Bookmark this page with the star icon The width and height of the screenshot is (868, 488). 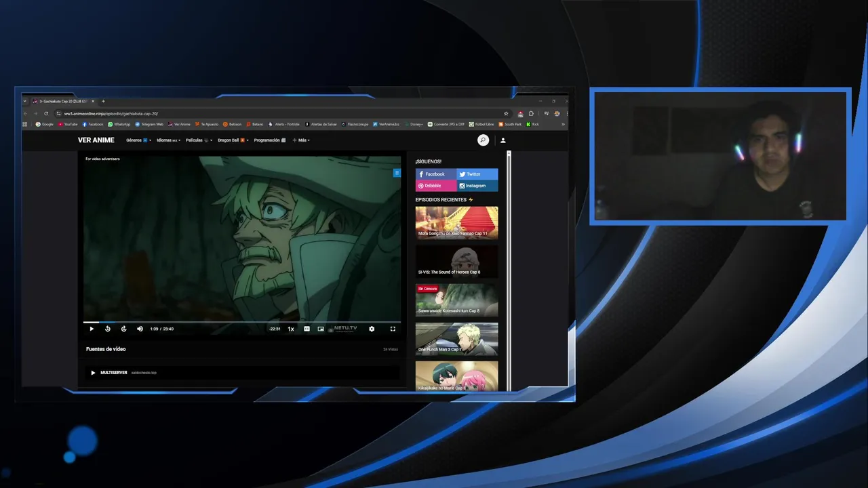point(506,114)
